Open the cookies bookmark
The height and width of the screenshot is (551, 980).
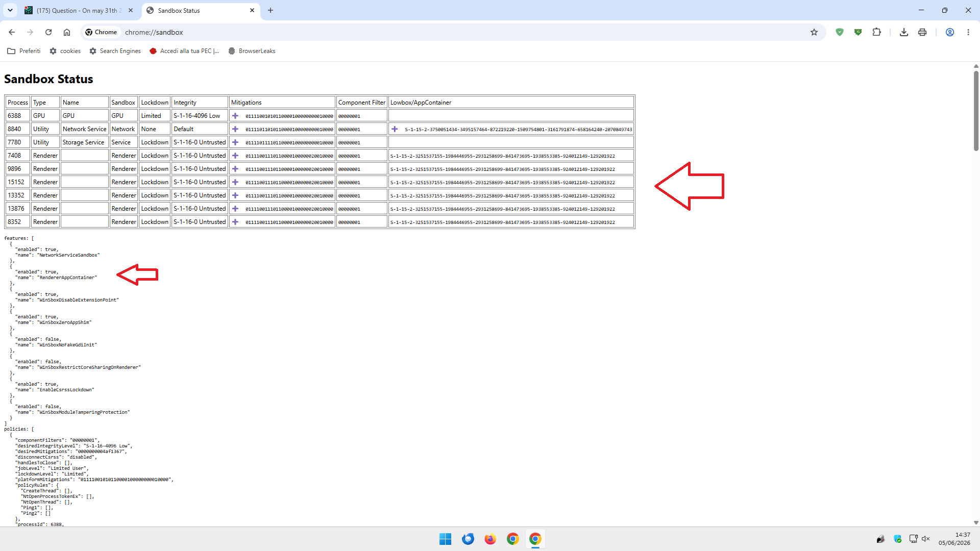coord(65,51)
